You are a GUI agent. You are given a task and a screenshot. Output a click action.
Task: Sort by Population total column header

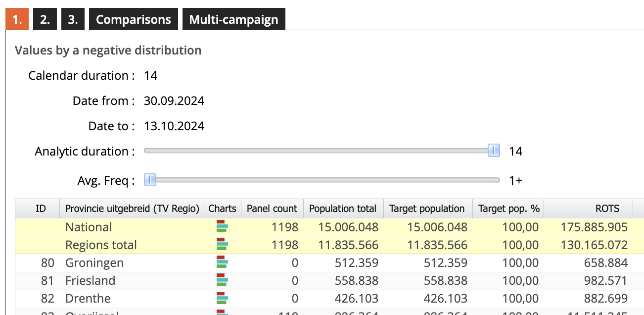(x=343, y=209)
